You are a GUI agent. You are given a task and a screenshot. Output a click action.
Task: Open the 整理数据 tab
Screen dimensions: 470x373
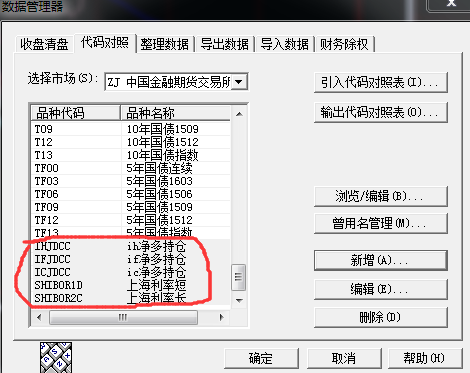pyautogui.click(x=164, y=44)
